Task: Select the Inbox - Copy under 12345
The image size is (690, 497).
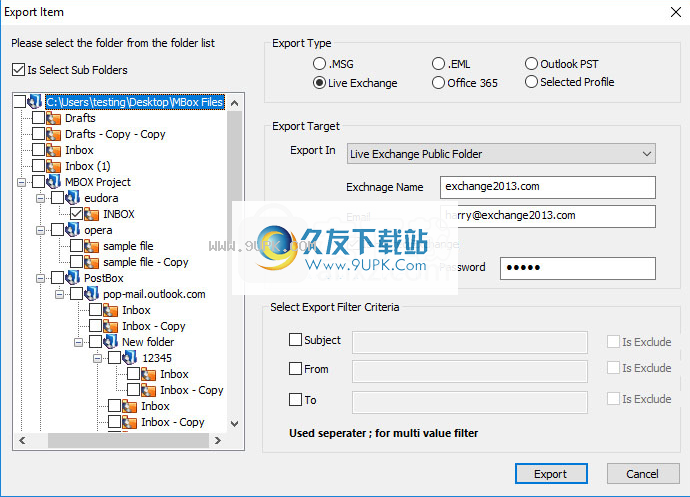Action: (191, 390)
